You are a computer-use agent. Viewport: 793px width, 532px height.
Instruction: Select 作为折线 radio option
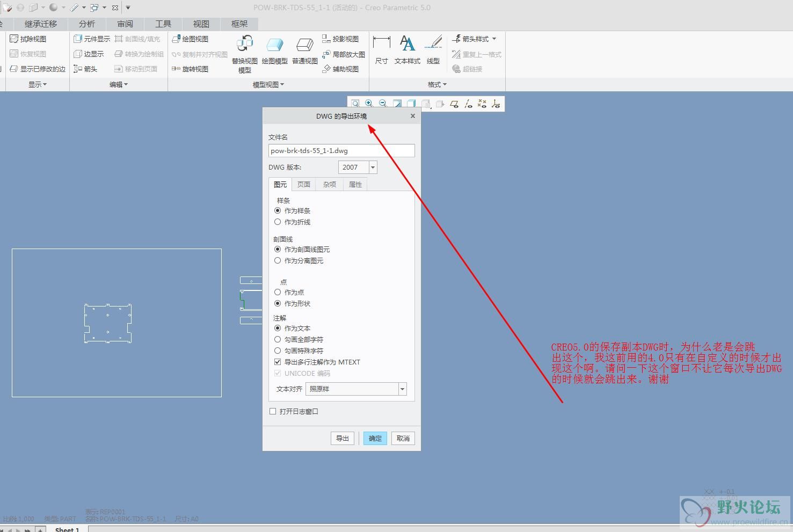tap(278, 222)
